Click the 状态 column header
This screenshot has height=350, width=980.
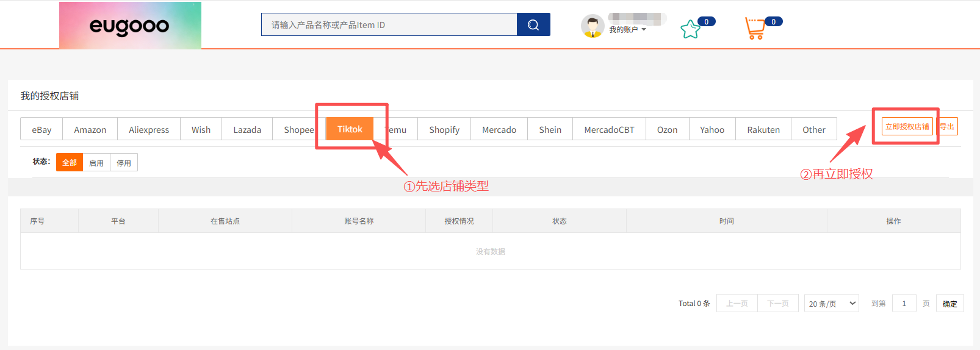[560, 221]
